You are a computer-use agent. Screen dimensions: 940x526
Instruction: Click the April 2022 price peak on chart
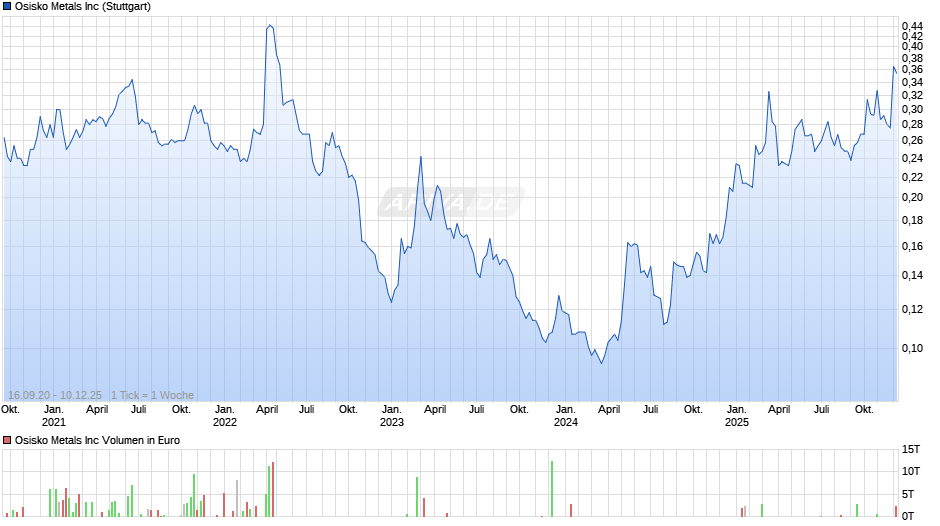pyautogui.click(x=270, y=25)
